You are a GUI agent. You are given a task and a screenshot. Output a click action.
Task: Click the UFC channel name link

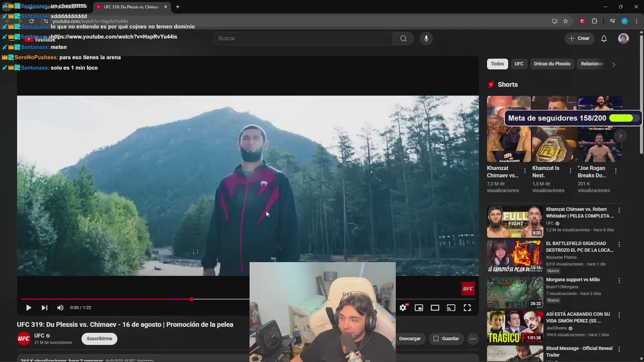(x=39, y=336)
